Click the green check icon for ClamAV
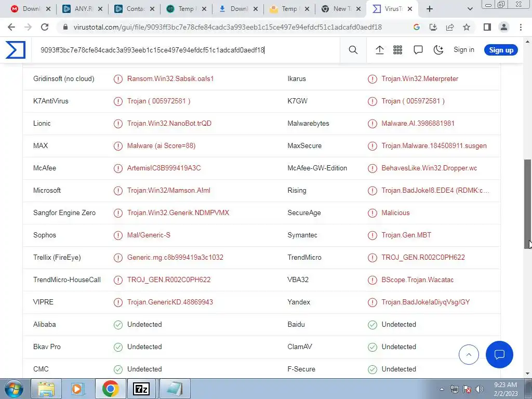Screen dimensions: 532x399 point(372,347)
